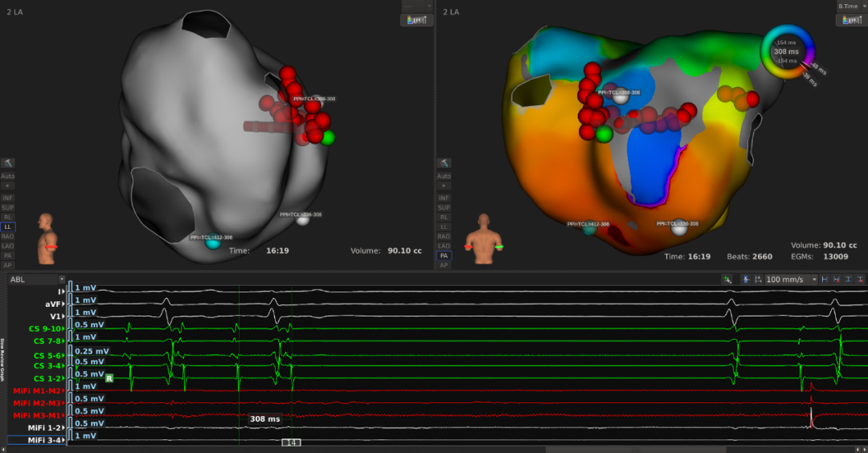
Task: Expand the ABL signal page dropdown
Action: 36,280
